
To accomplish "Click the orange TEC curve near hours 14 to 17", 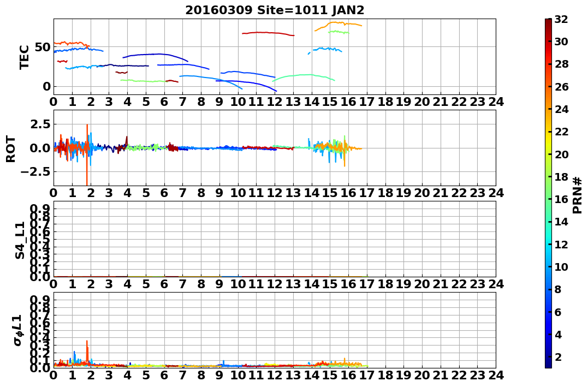I will (x=337, y=25).
